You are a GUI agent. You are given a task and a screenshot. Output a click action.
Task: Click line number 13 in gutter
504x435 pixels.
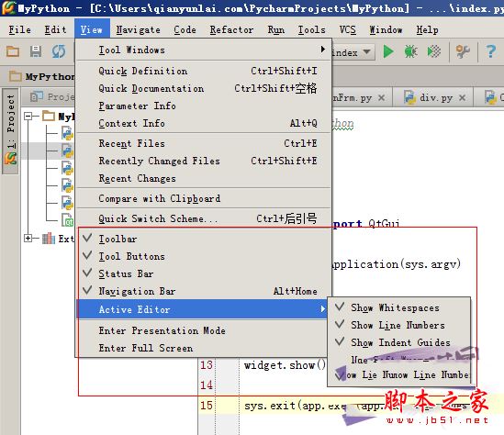(207, 365)
